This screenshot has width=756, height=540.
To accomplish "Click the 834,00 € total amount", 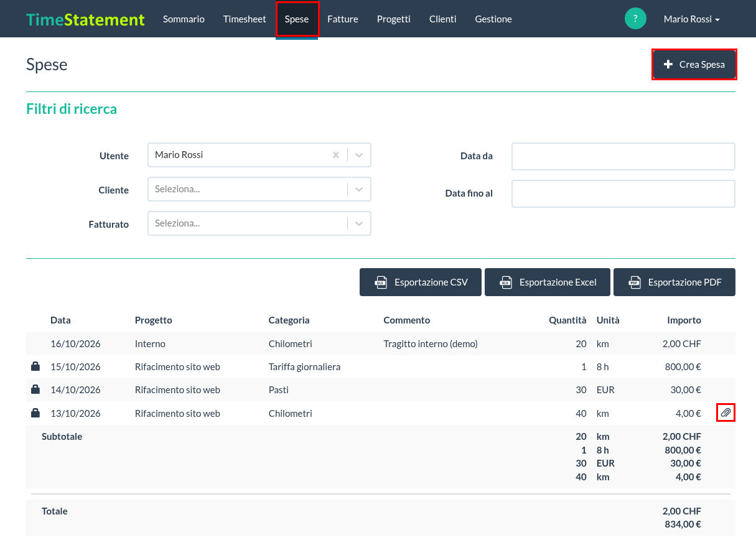I will (682, 524).
